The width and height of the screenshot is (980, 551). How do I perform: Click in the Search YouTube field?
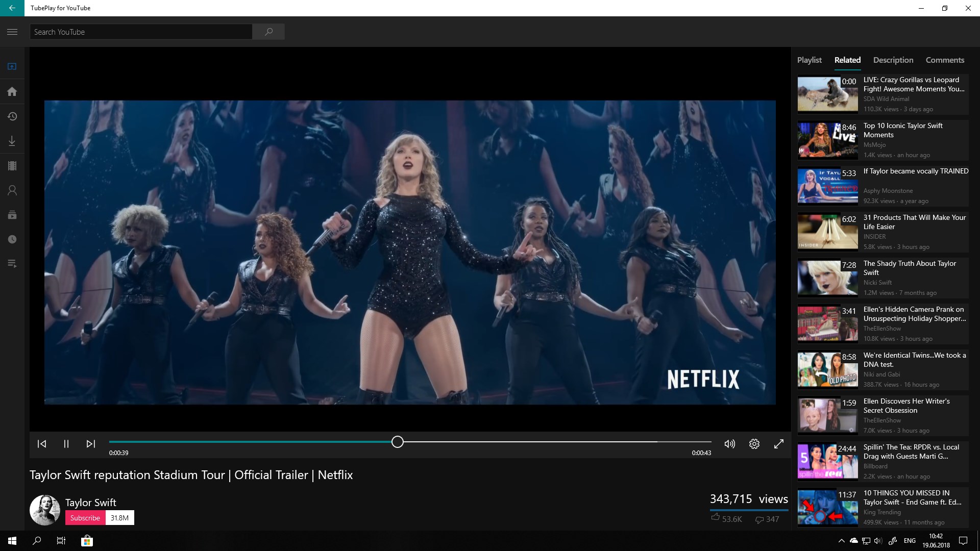tap(141, 32)
